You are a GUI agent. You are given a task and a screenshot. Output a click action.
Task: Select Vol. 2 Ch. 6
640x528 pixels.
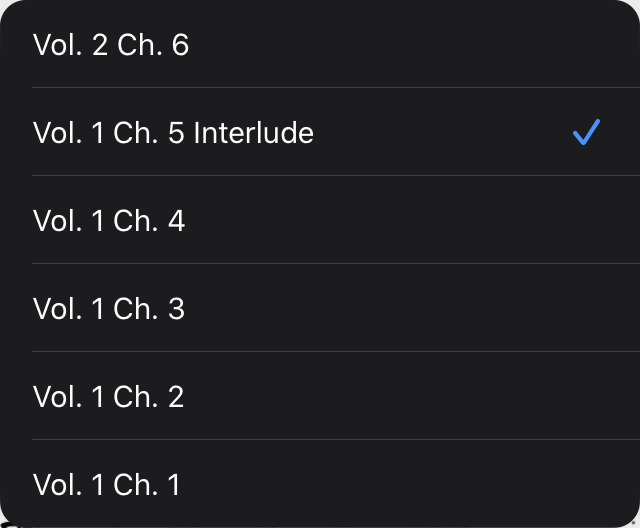click(x=111, y=45)
